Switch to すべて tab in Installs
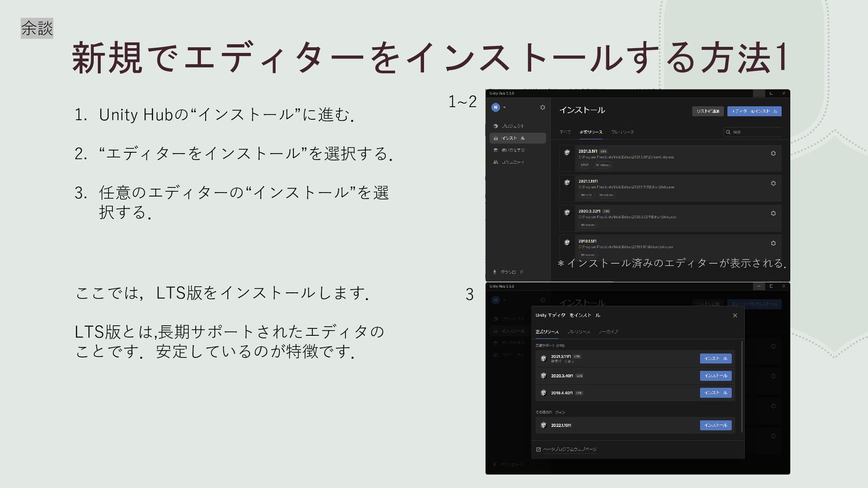 (x=565, y=132)
